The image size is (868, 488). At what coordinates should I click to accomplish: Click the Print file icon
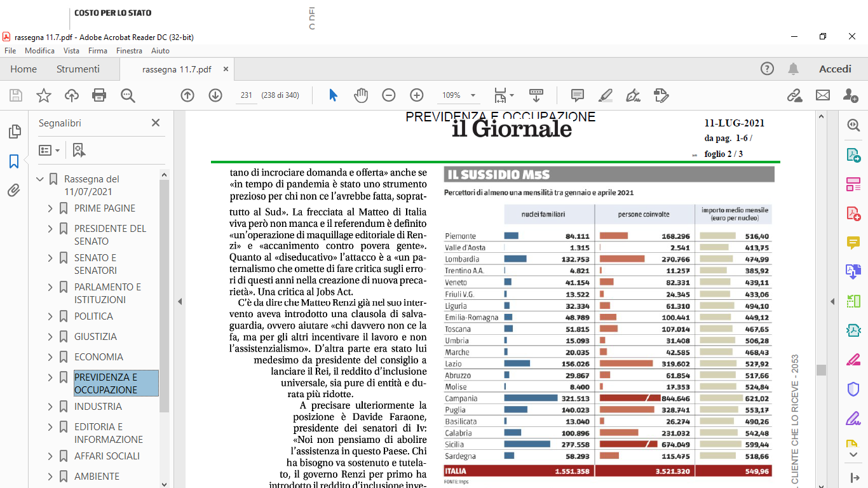(99, 95)
